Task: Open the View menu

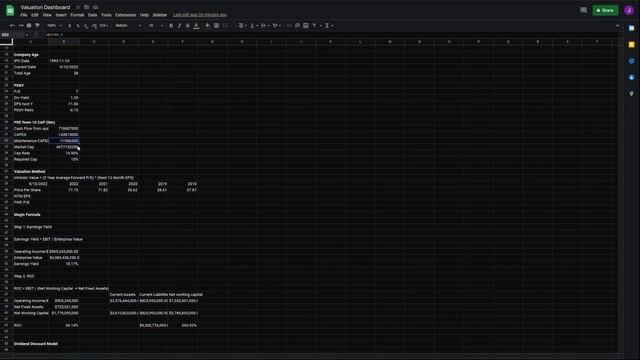Action: (x=47, y=15)
